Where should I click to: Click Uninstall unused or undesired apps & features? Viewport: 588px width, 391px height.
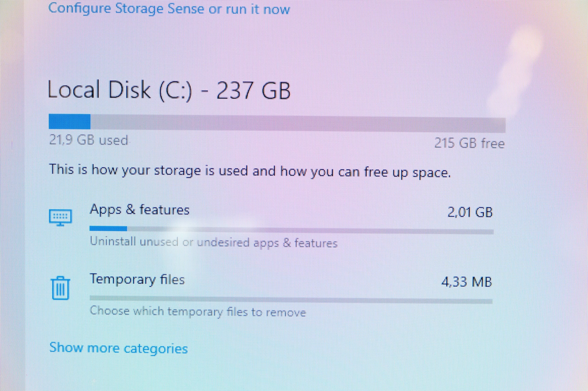[214, 242]
